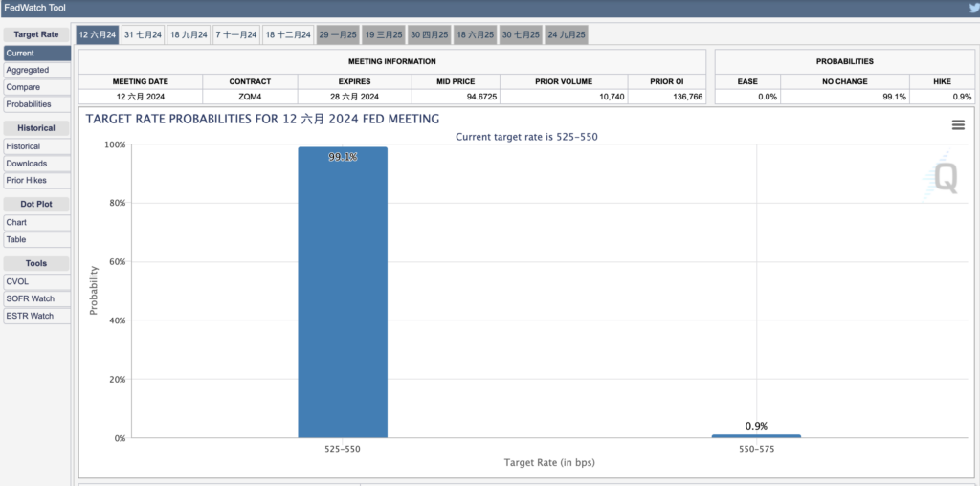This screenshot has height=486, width=980.
Task: Click the chart title for 12 六月 2024 meeting
Action: tap(262, 119)
